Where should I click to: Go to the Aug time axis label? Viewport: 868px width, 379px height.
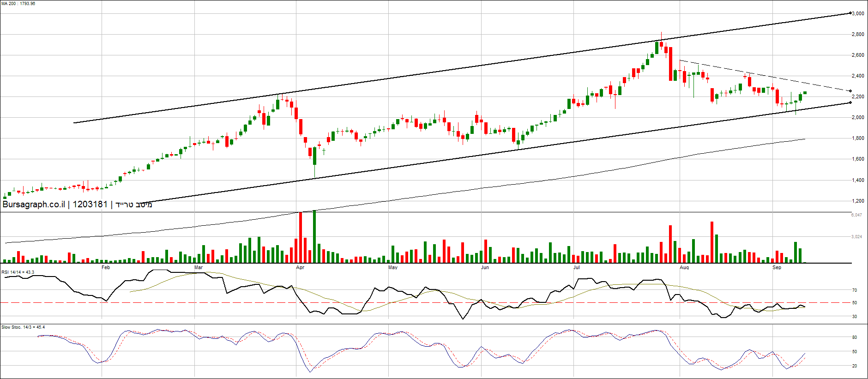coord(684,268)
